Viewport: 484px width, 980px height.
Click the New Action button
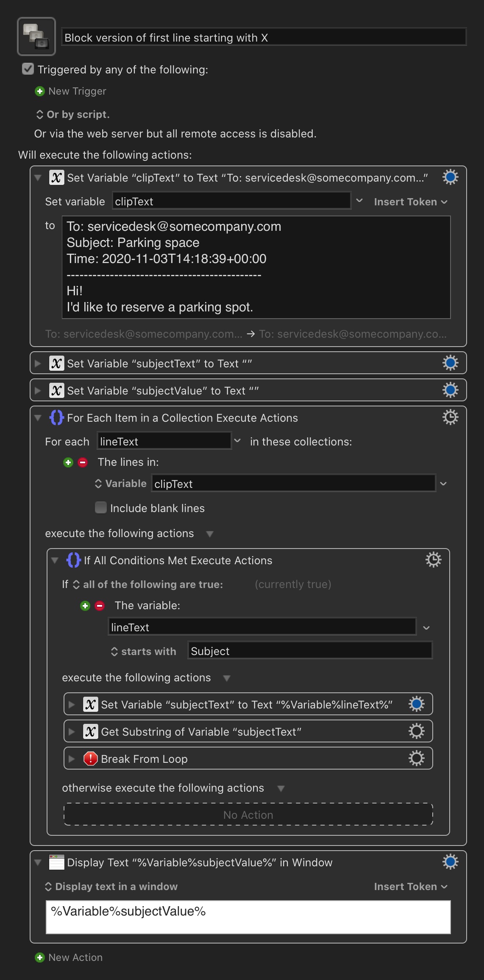[x=69, y=958]
